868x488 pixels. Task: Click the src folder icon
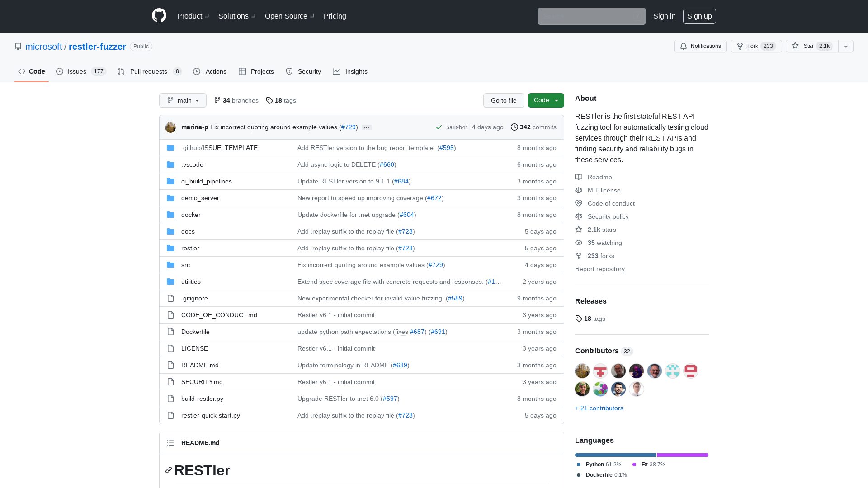[170, 265]
